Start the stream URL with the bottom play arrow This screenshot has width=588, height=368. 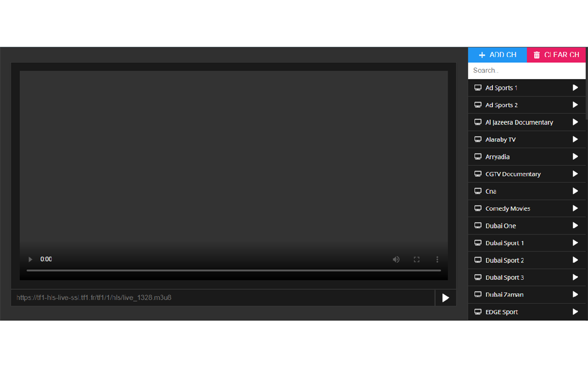(445, 297)
